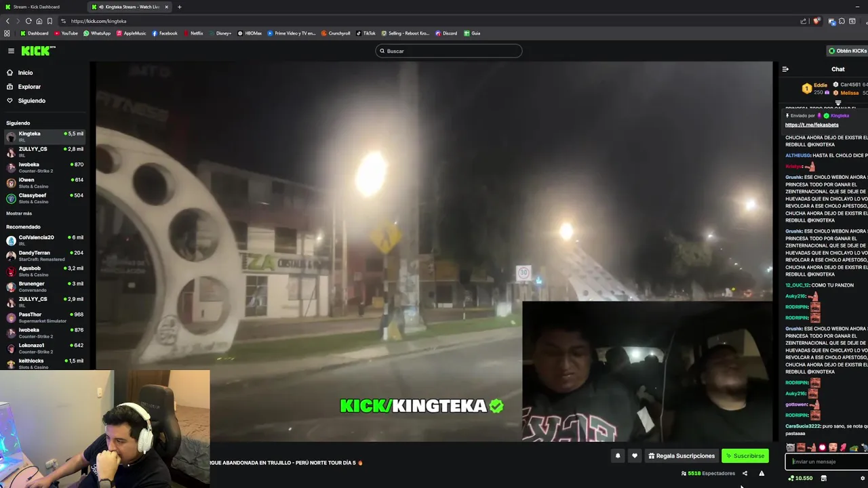
Task: Open Classybeef channel
Action: click(45, 198)
